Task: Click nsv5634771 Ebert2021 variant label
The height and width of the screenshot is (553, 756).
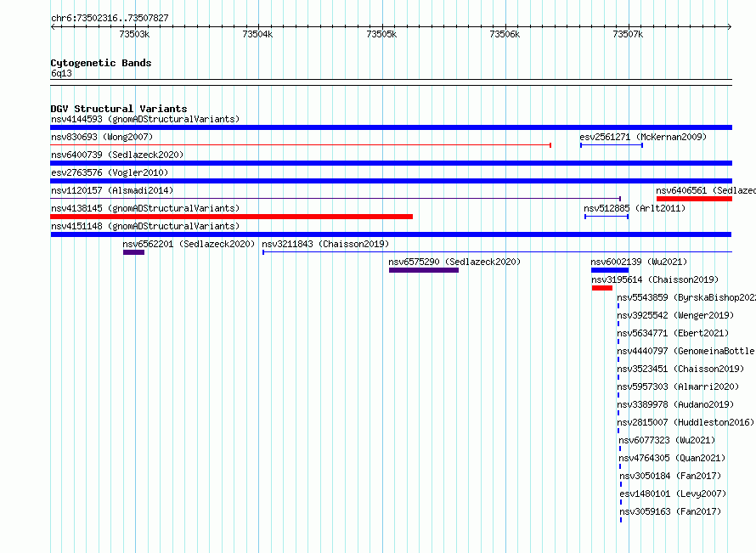Action: (x=673, y=333)
